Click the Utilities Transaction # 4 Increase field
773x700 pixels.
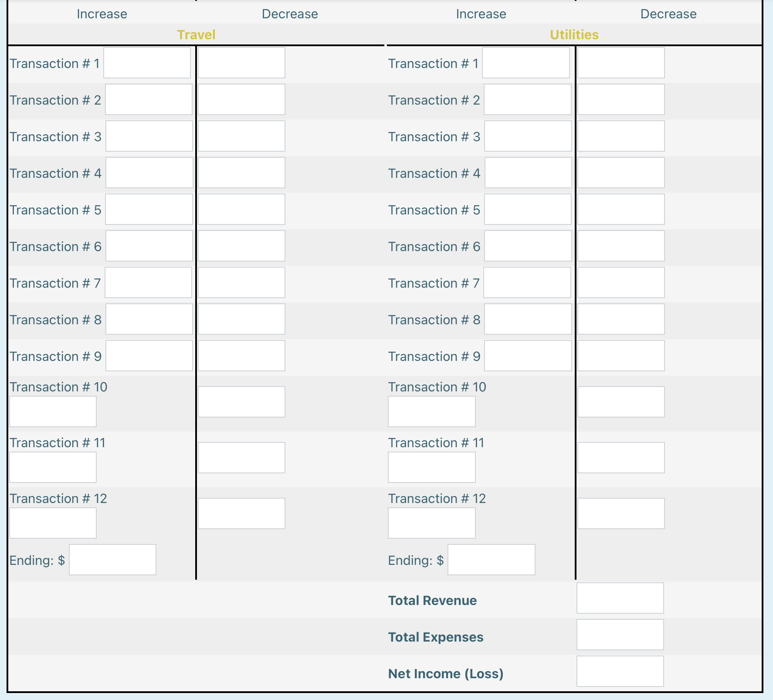[x=527, y=173]
